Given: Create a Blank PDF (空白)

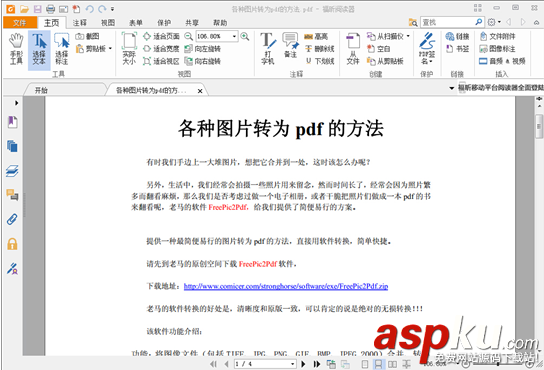Looking at the screenshot, I should (379, 49).
